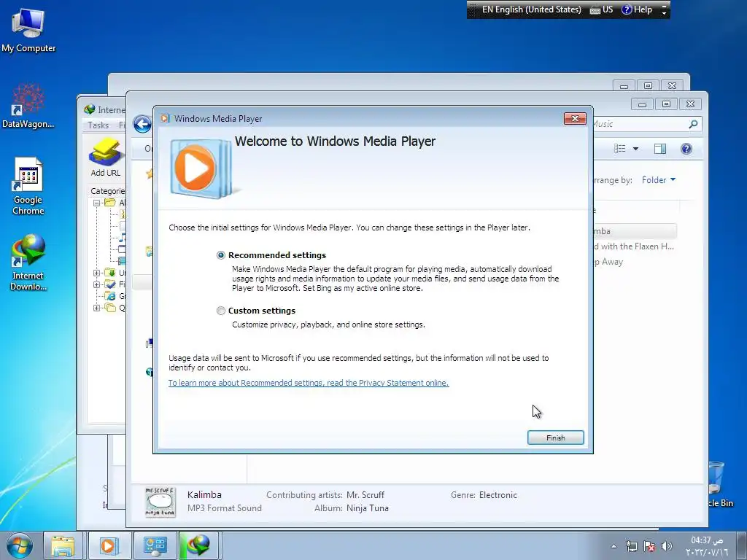Close the Windows Media Player welcome dialog

point(575,119)
